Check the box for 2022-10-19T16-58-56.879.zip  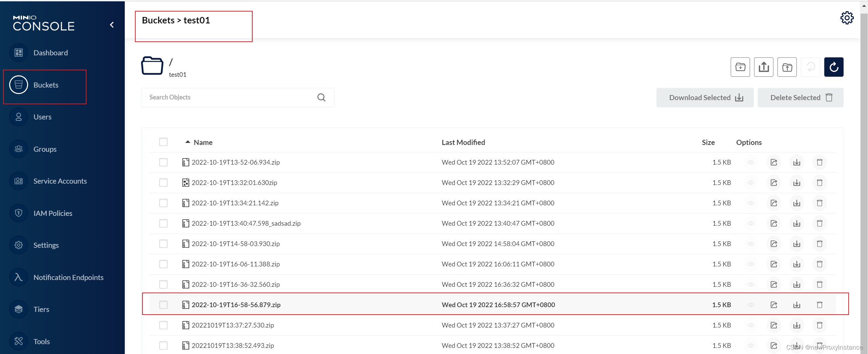(x=163, y=305)
